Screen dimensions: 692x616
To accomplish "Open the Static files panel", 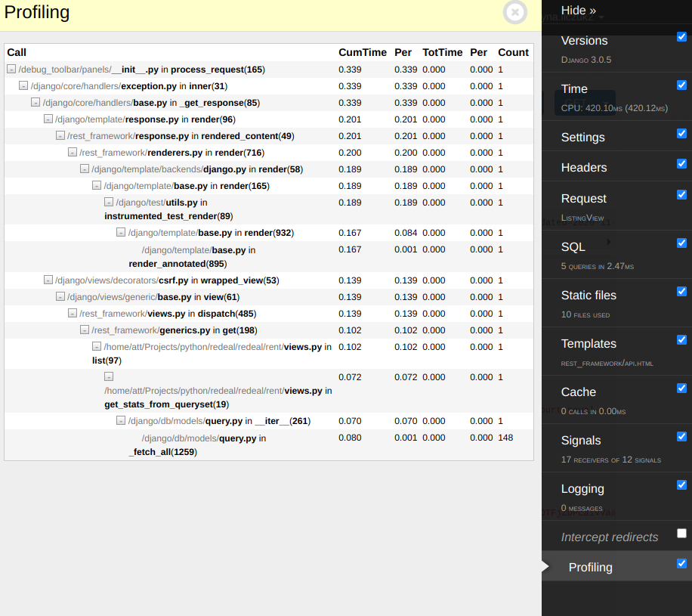I will pos(589,296).
